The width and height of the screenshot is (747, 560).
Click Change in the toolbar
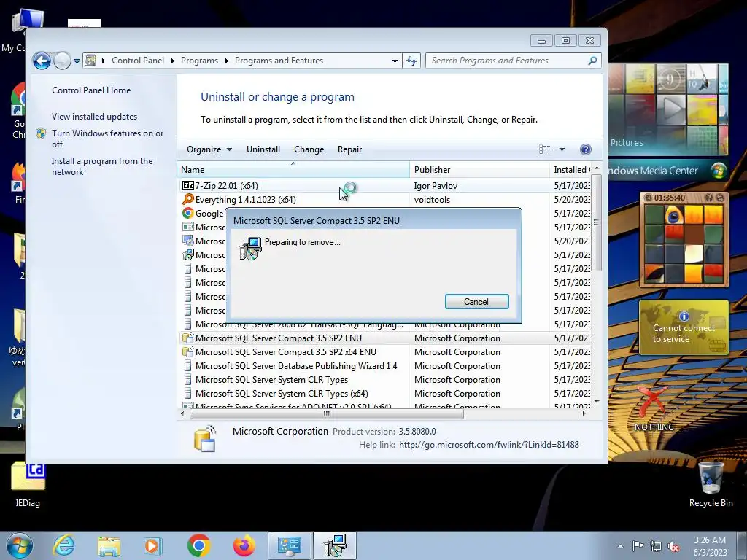(x=309, y=149)
